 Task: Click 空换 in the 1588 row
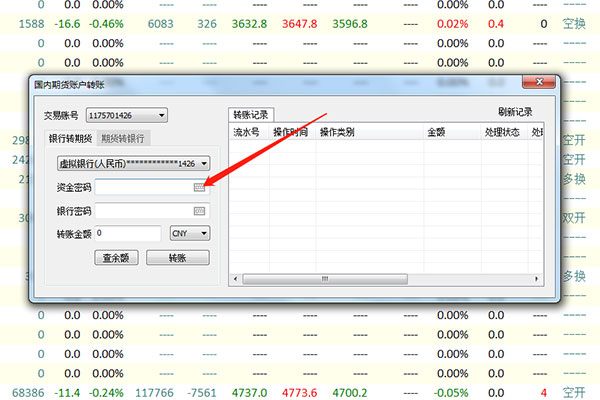point(574,24)
